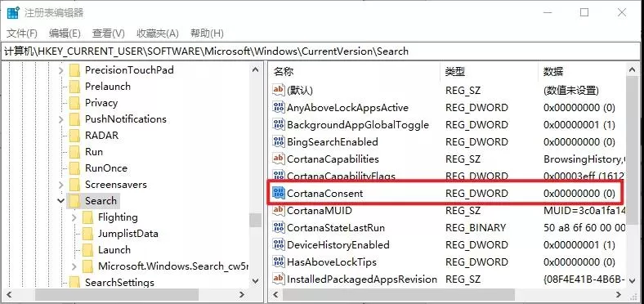Select the Search folder icon in tree

coord(74,201)
